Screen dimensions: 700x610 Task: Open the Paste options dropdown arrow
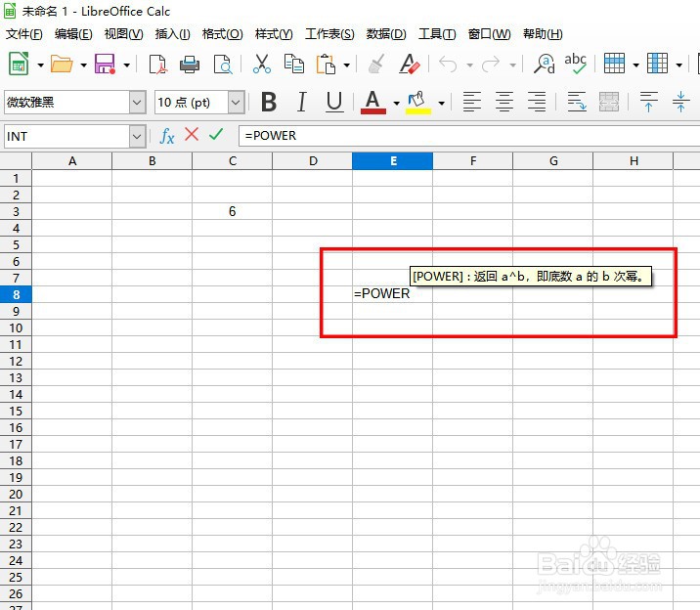[347, 65]
